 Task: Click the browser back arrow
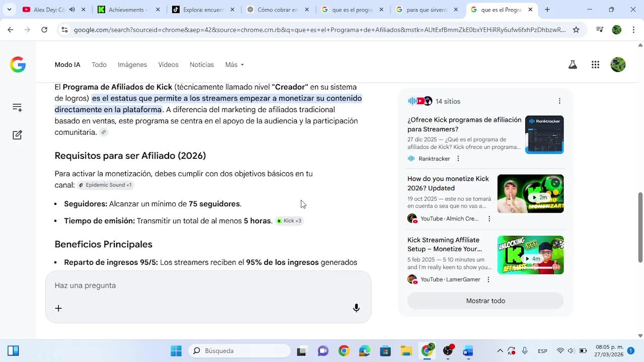click(11, 30)
